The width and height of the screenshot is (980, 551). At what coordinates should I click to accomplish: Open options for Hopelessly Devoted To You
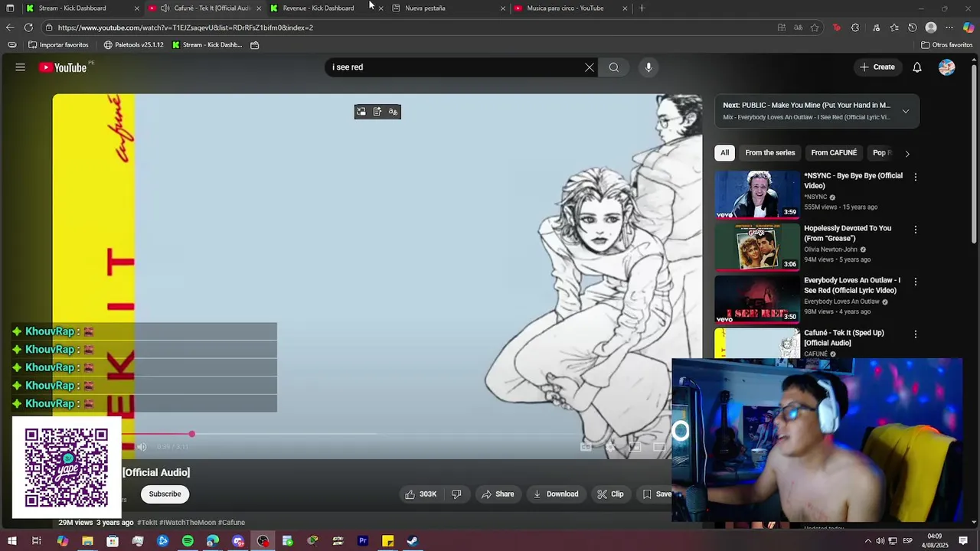tap(915, 230)
